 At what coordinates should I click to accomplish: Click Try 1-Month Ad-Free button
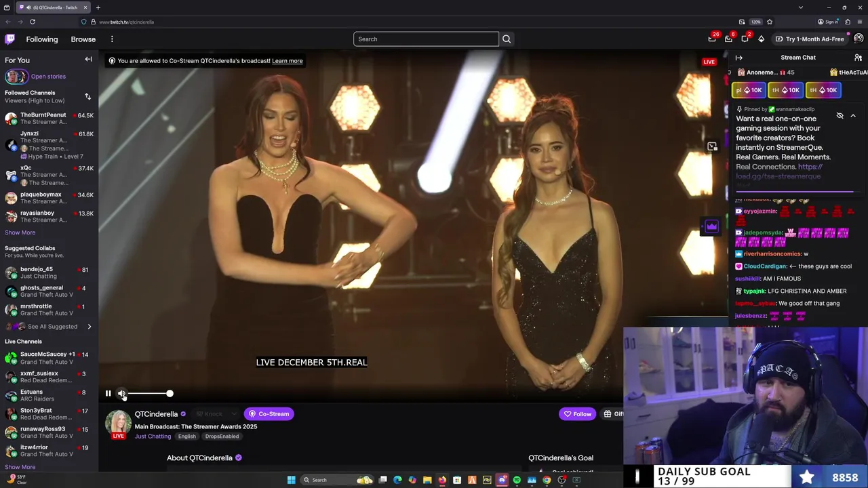[x=810, y=39]
